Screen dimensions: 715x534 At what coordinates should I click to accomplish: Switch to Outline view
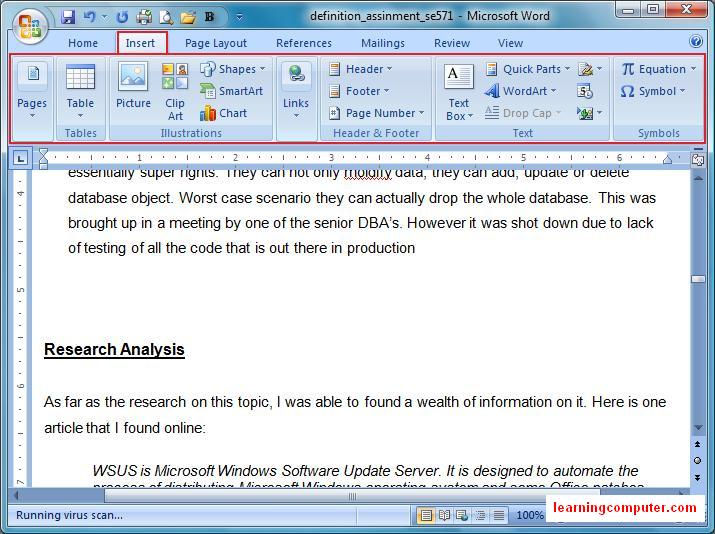[480, 515]
